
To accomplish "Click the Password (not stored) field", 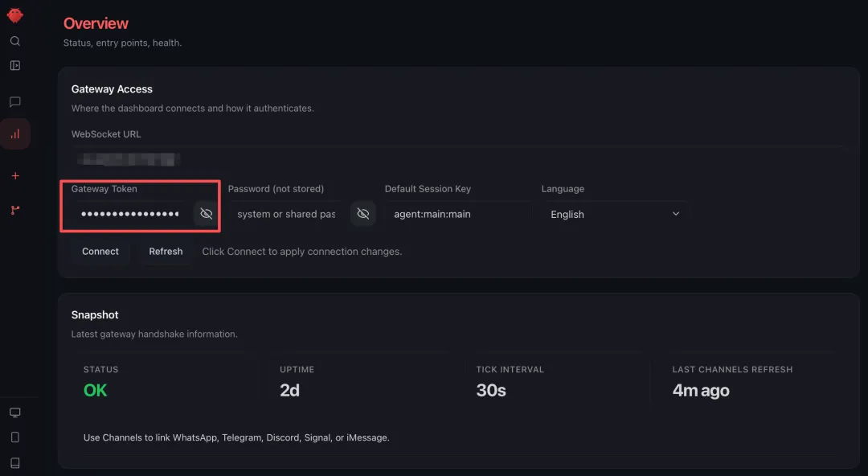I will [x=287, y=214].
